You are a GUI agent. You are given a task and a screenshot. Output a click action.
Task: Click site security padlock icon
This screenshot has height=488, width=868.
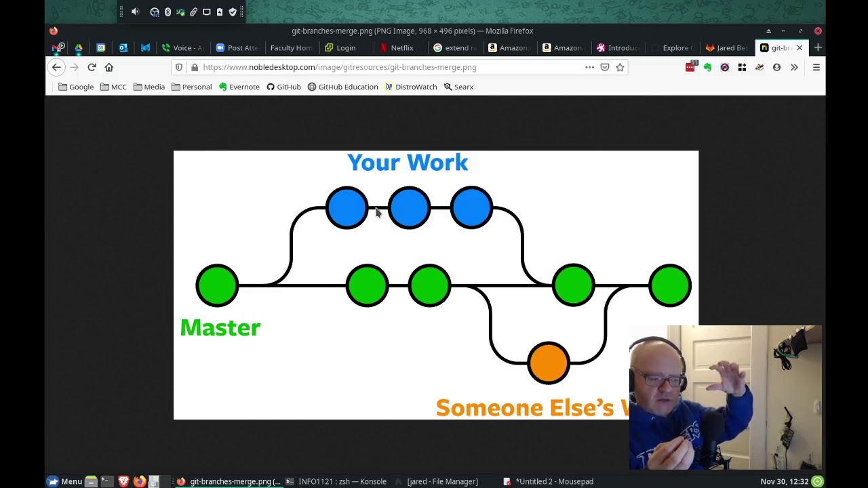(195, 67)
